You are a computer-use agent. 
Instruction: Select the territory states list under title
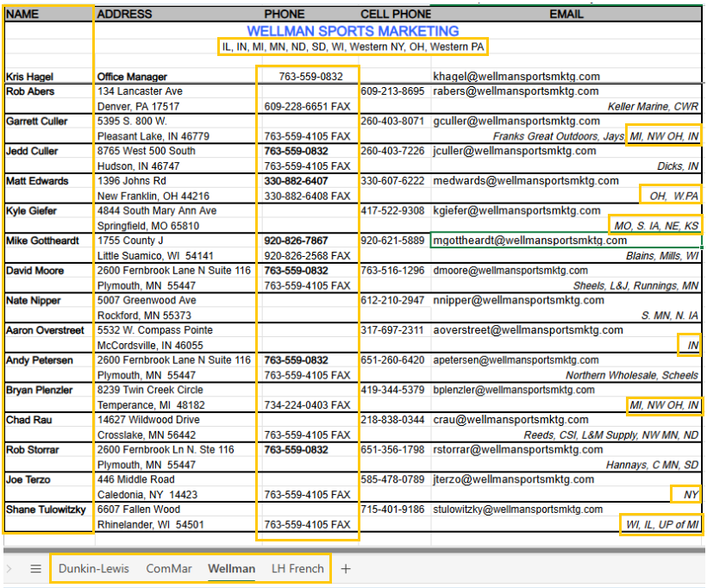(x=353, y=47)
